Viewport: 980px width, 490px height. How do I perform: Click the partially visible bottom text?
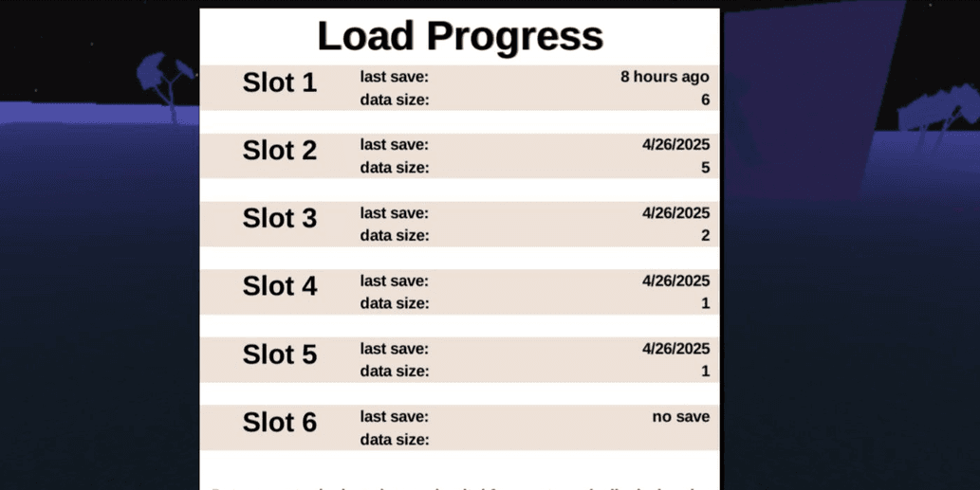459,487
